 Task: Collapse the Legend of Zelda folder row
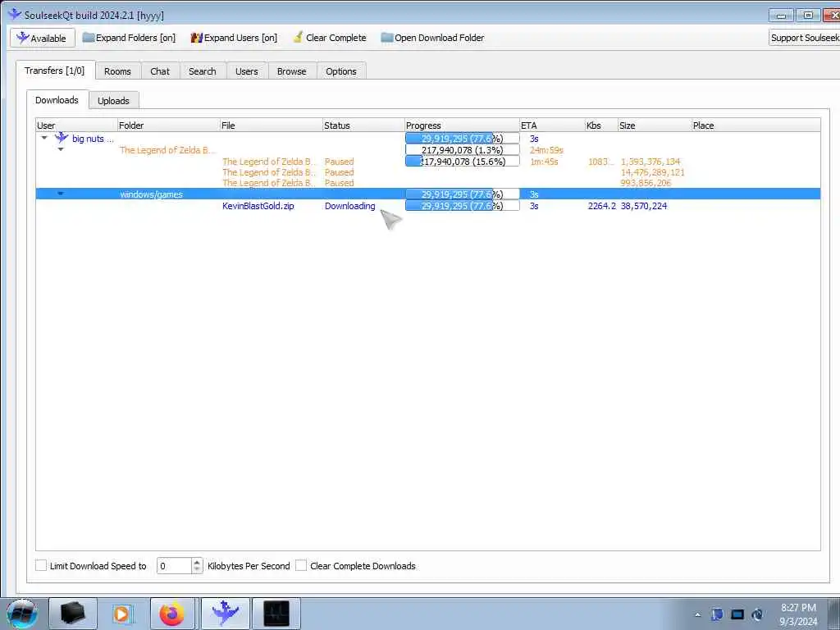pyautogui.click(x=61, y=149)
